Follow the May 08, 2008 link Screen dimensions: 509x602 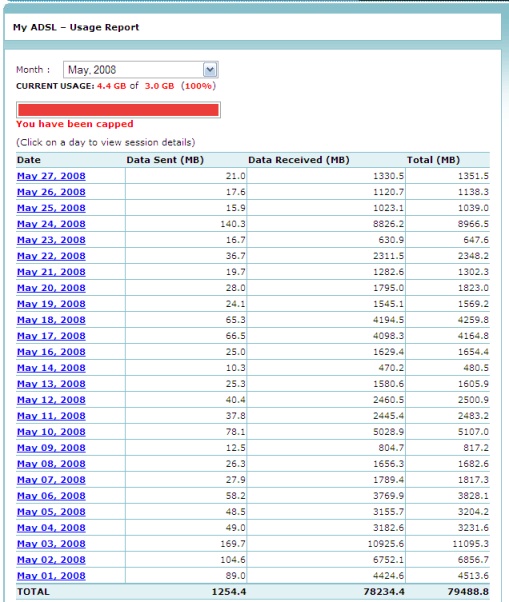51,464
